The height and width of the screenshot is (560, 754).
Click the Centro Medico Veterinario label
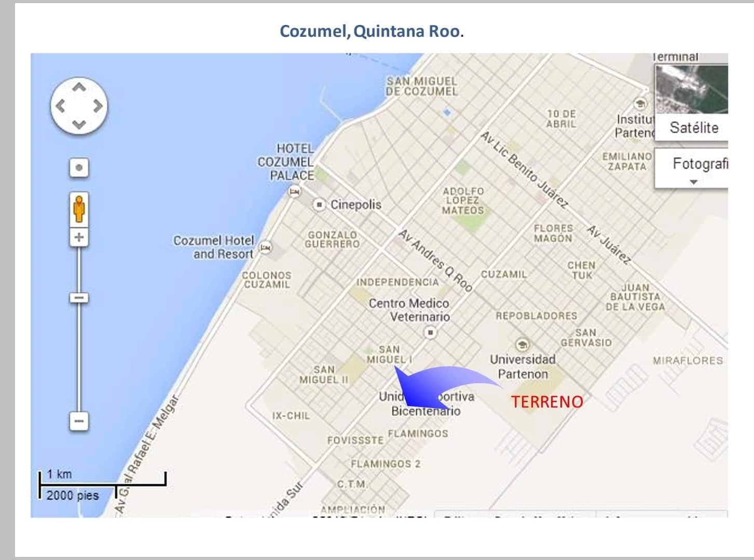click(409, 310)
